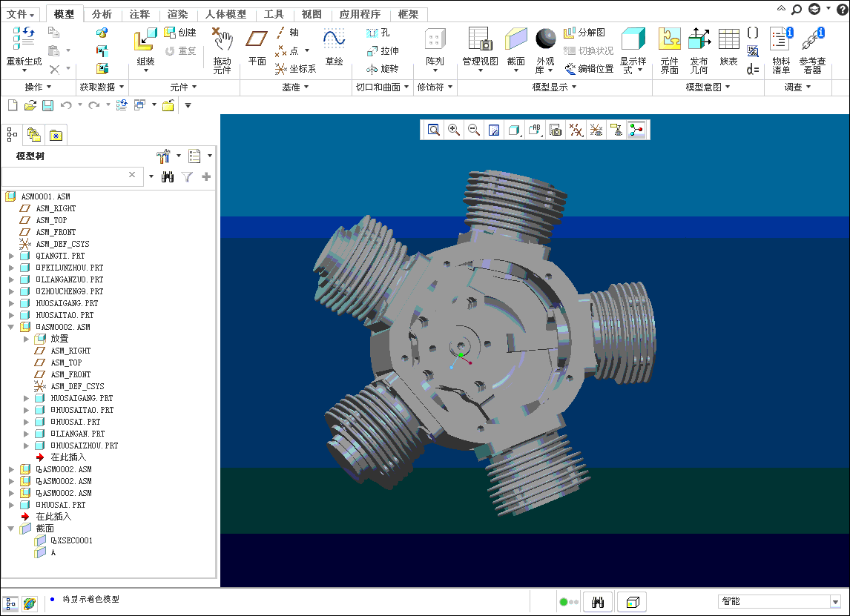The image size is (850, 616).
Task: Click the command search magnifier icon
Action: click(797, 9)
